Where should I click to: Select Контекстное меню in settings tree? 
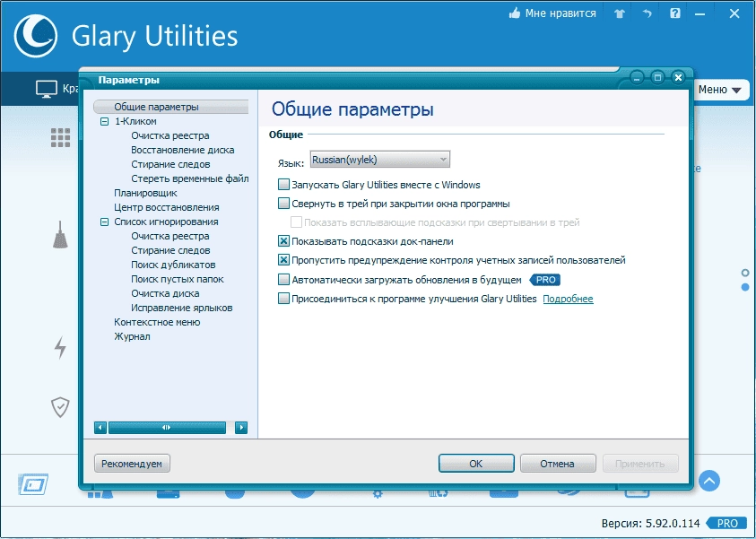click(x=157, y=322)
